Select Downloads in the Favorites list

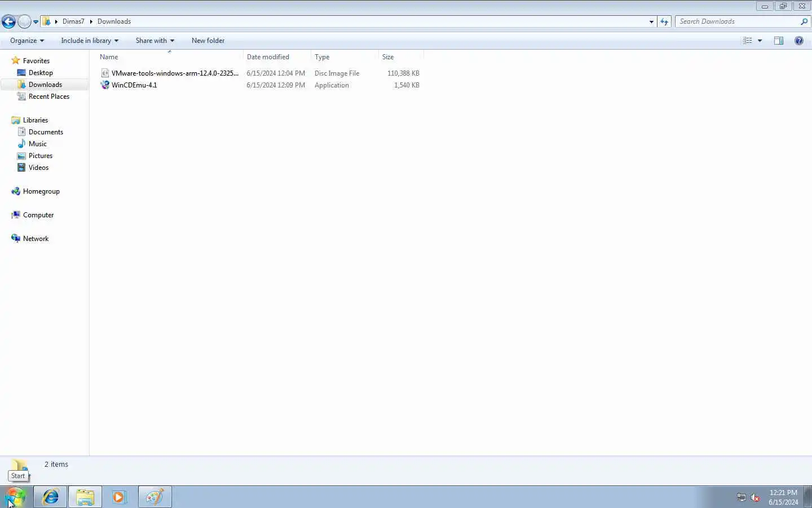point(45,85)
